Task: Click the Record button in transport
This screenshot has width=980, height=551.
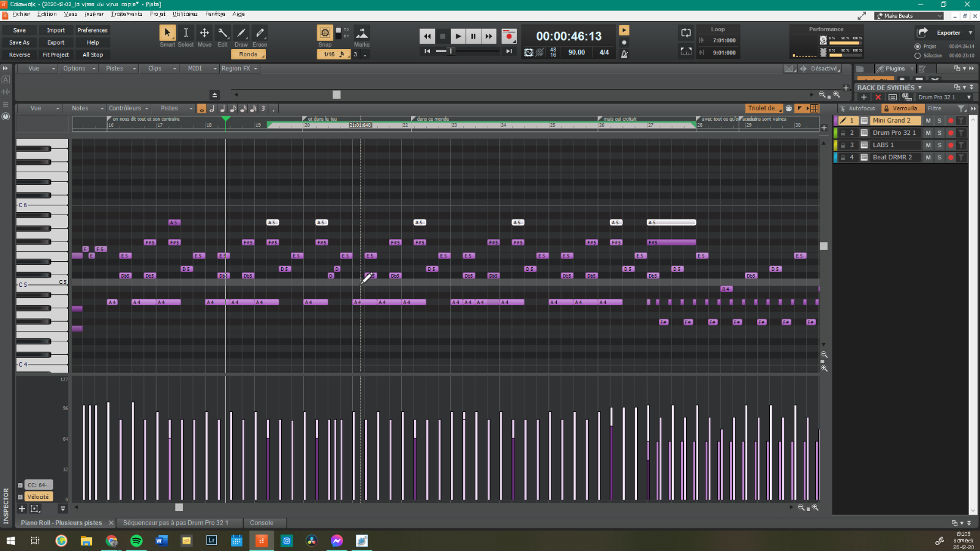Action: tap(508, 36)
